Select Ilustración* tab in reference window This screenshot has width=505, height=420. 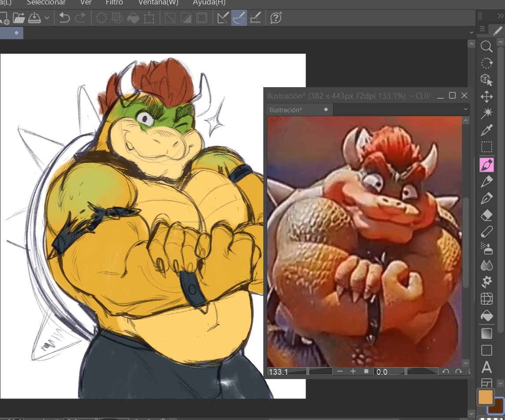[x=299, y=110]
